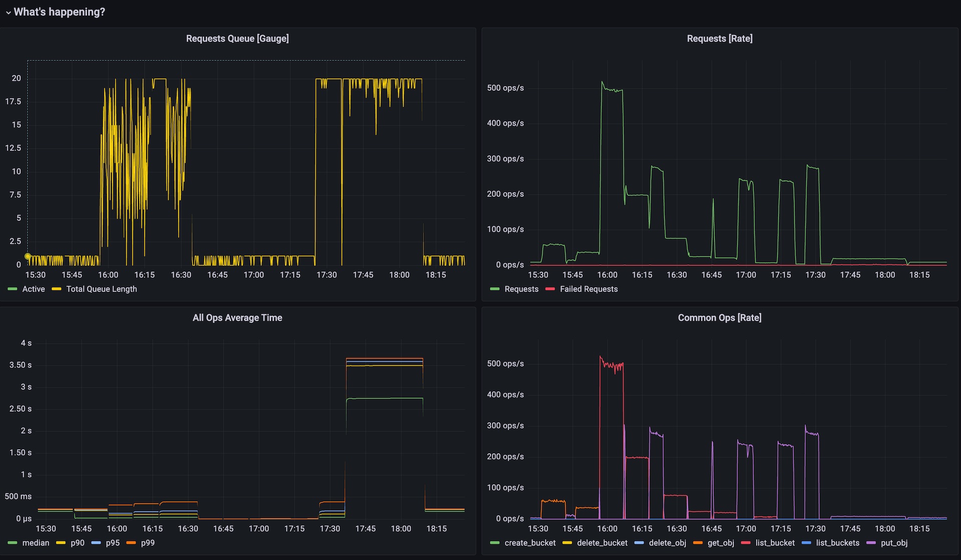Toggle the Total Queue Length legend series
The height and width of the screenshot is (560, 961).
[101, 289]
